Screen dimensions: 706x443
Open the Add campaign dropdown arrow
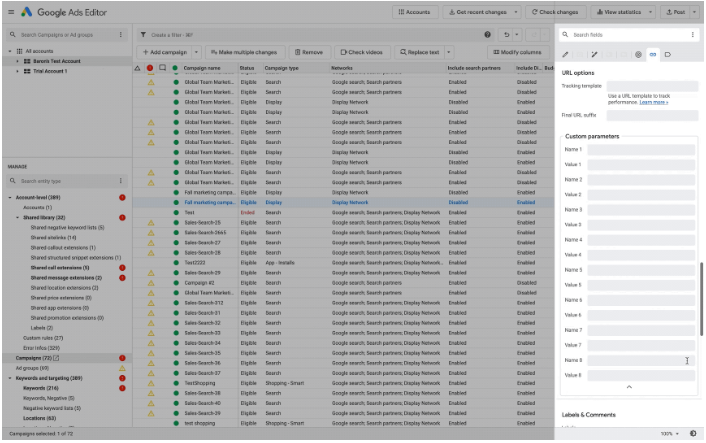tap(196, 52)
